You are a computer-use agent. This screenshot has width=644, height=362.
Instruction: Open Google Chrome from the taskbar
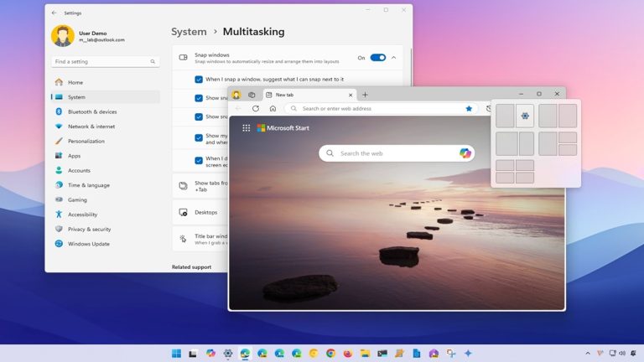(x=330, y=354)
